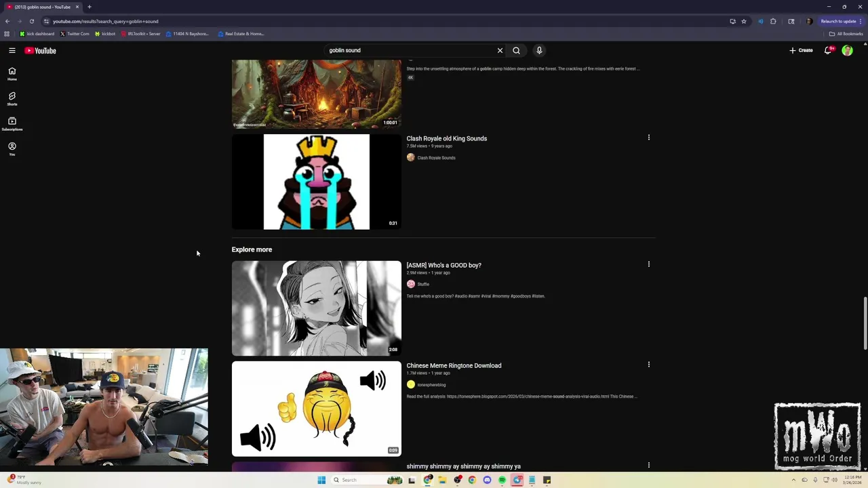This screenshot has height=488, width=868.
Task: View site information icon in address bar
Action: [x=46, y=21]
